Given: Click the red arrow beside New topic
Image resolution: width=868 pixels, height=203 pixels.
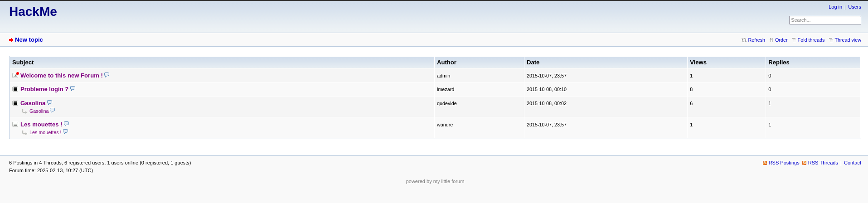Looking at the screenshot, I should 11,40.
